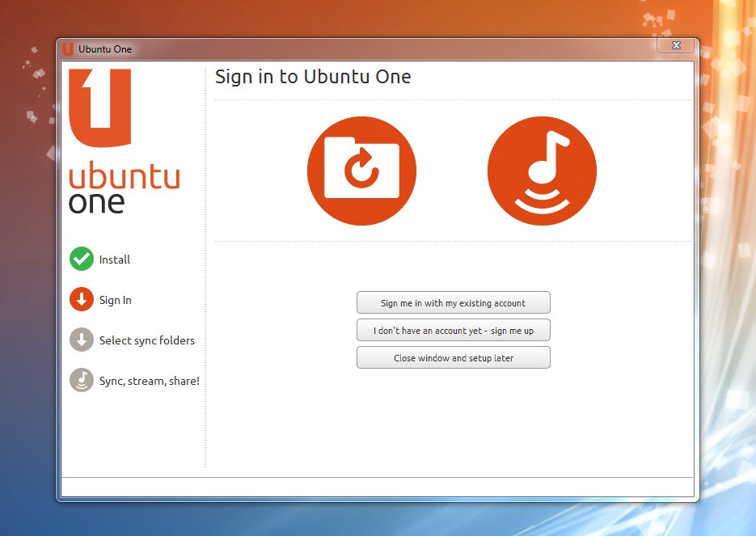Close the Ubuntu One window
The image size is (756, 536).
(x=676, y=45)
